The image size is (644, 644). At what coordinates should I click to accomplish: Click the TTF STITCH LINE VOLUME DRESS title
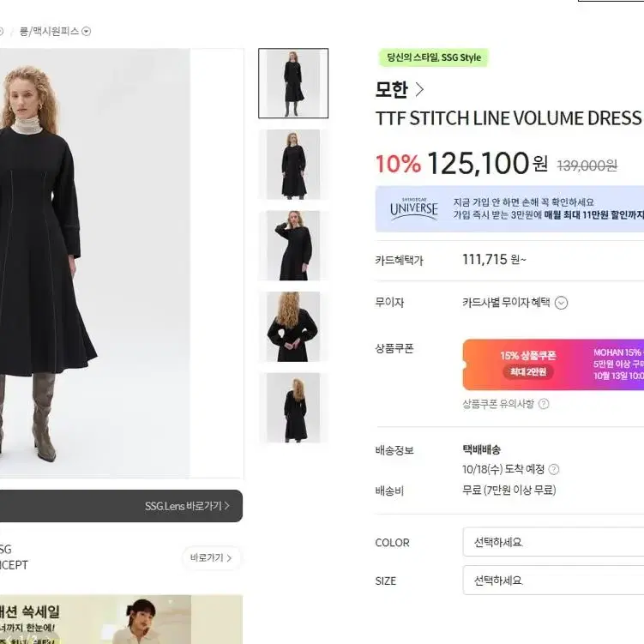(x=509, y=118)
